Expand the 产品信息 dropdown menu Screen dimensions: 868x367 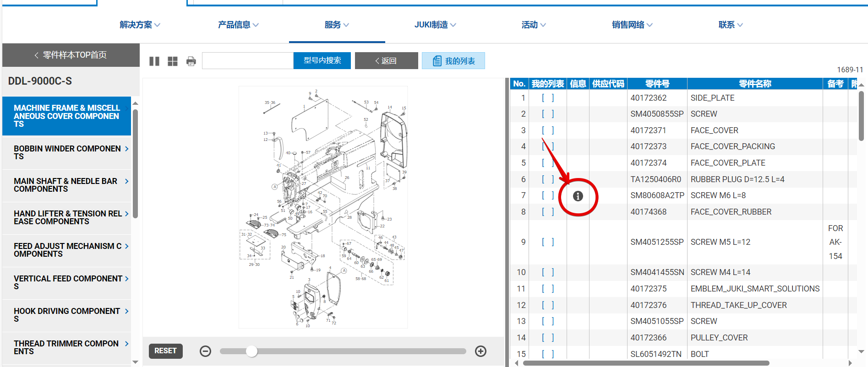pos(238,25)
